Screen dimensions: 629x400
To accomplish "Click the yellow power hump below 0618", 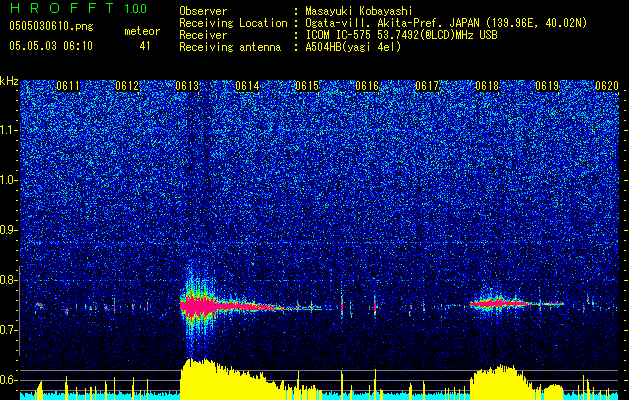I will (503, 383).
